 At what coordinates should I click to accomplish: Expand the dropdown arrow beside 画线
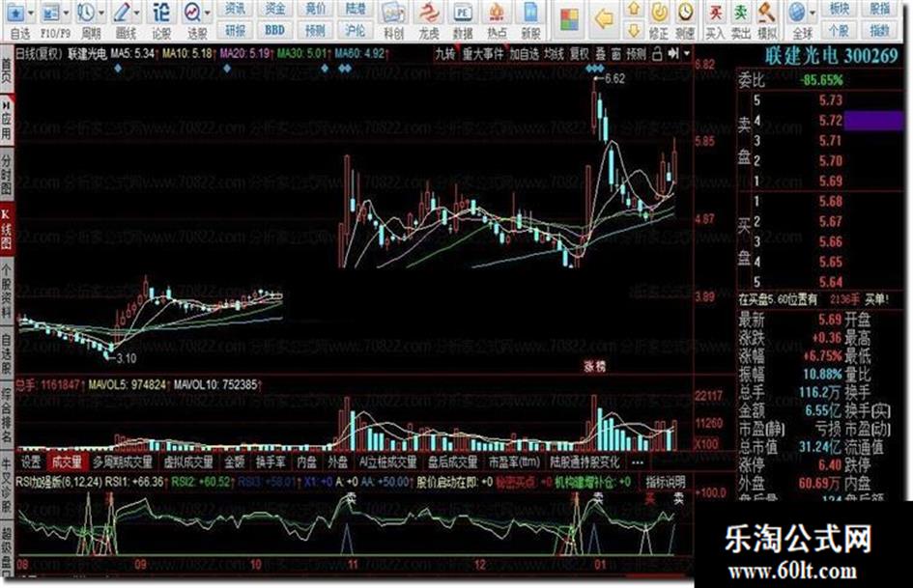coord(137,14)
